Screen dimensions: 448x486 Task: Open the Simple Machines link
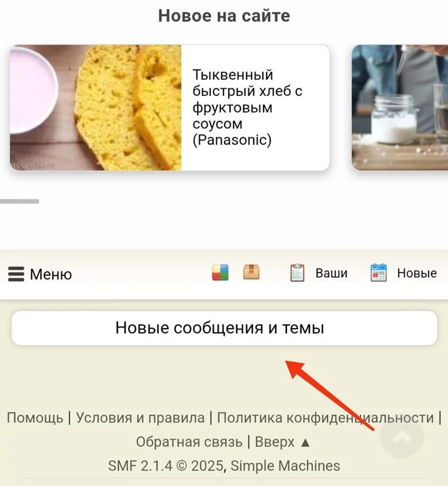[285, 466]
